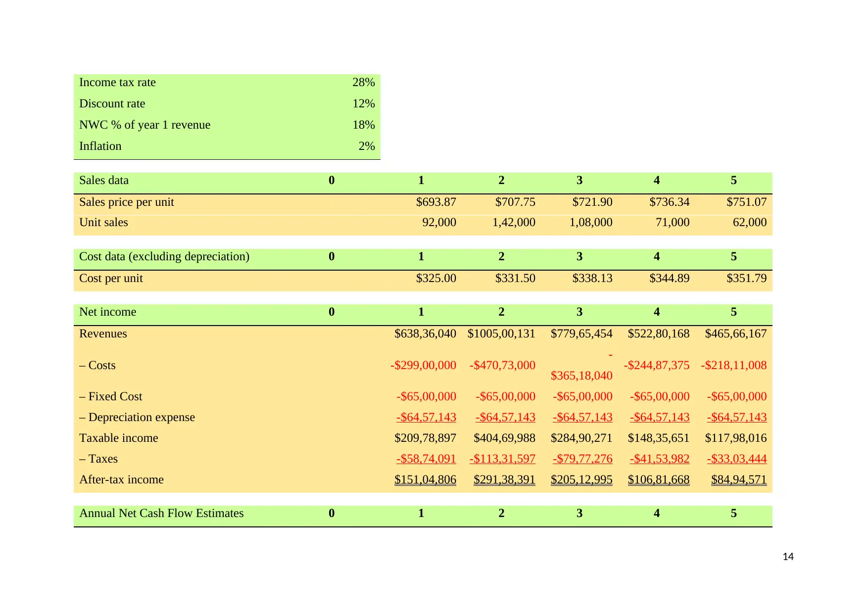
Task: Click the Income tax rate value 28%
Action: click(363, 82)
